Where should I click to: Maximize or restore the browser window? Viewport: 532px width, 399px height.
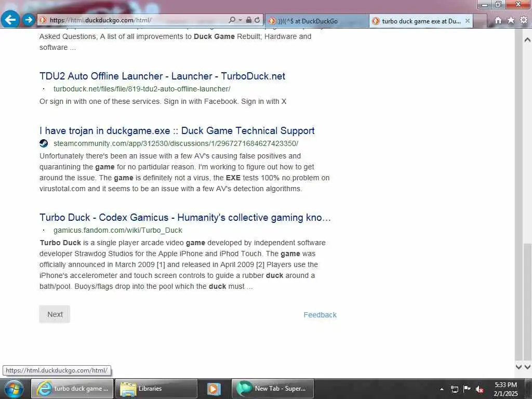(x=498, y=4)
